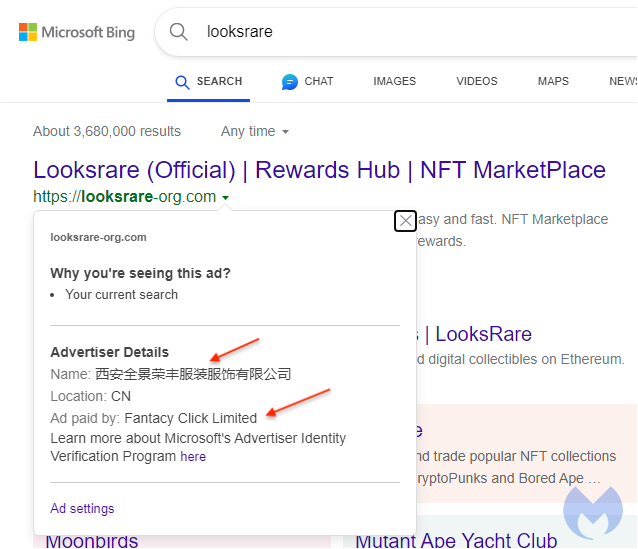Close the ad details popup
638x549 pixels.
405,221
